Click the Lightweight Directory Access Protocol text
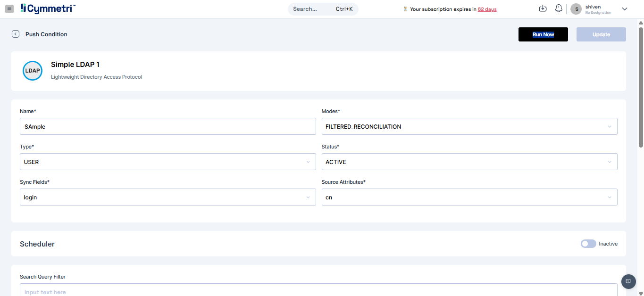Screen dimensions: 644x296 pyautogui.click(x=96, y=77)
